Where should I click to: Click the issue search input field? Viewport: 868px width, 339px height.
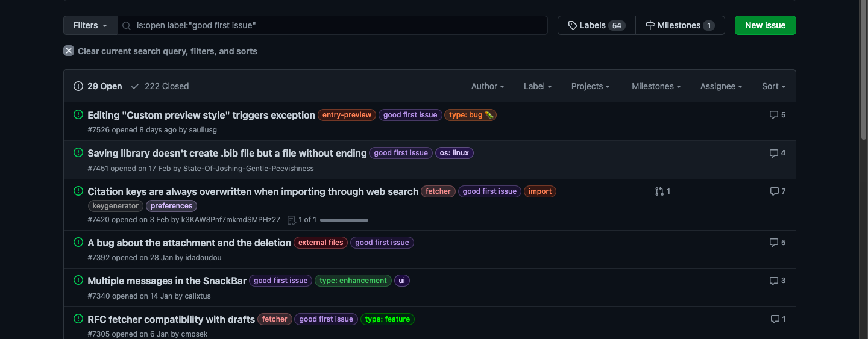coord(338,25)
